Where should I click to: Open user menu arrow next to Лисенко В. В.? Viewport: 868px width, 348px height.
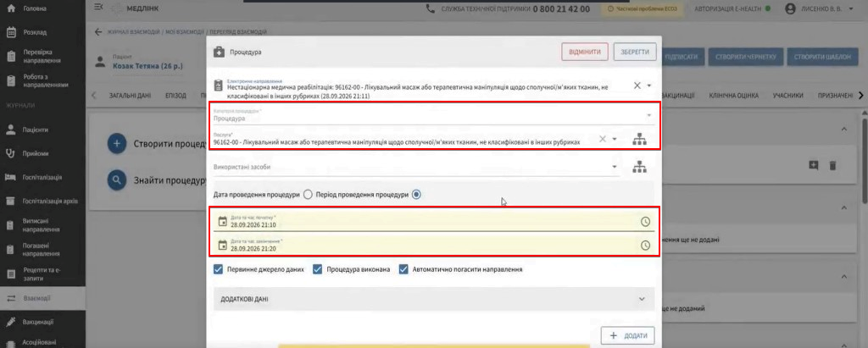pos(851,8)
